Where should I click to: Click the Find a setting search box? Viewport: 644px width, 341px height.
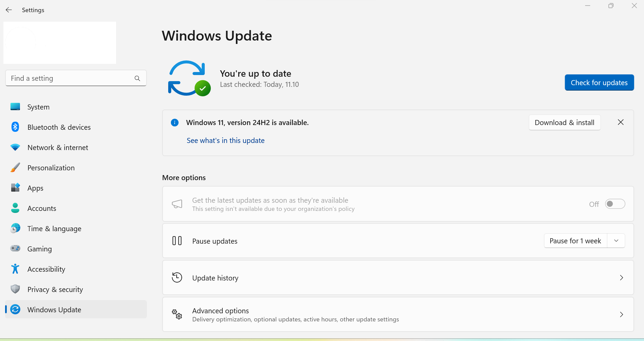(68, 78)
